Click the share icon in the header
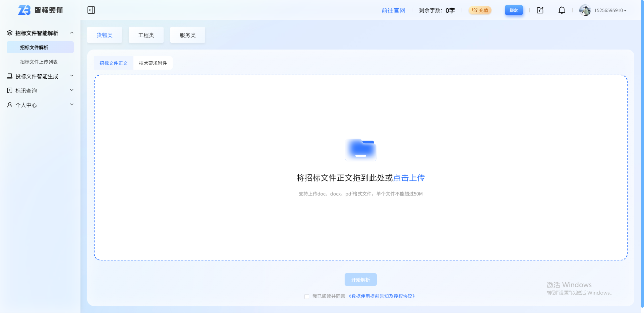 pyautogui.click(x=540, y=10)
